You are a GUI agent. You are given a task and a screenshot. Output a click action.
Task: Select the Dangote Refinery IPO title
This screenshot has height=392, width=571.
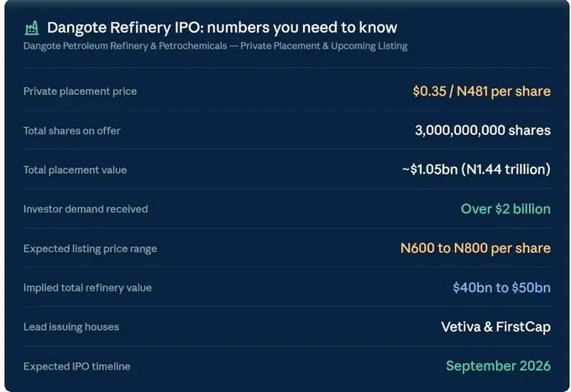(222, 28)
